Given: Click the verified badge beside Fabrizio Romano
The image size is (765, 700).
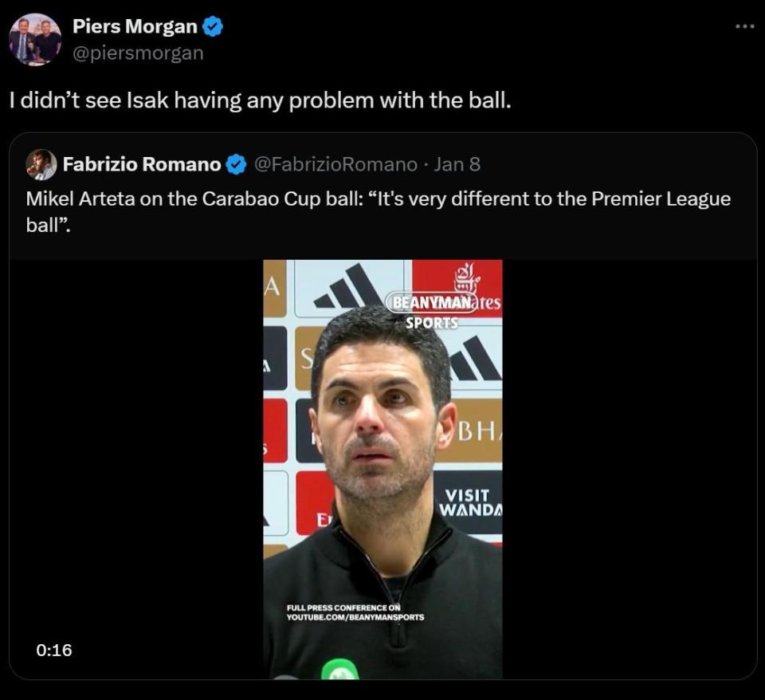Looking at the screenshot, I should (236, 165).
